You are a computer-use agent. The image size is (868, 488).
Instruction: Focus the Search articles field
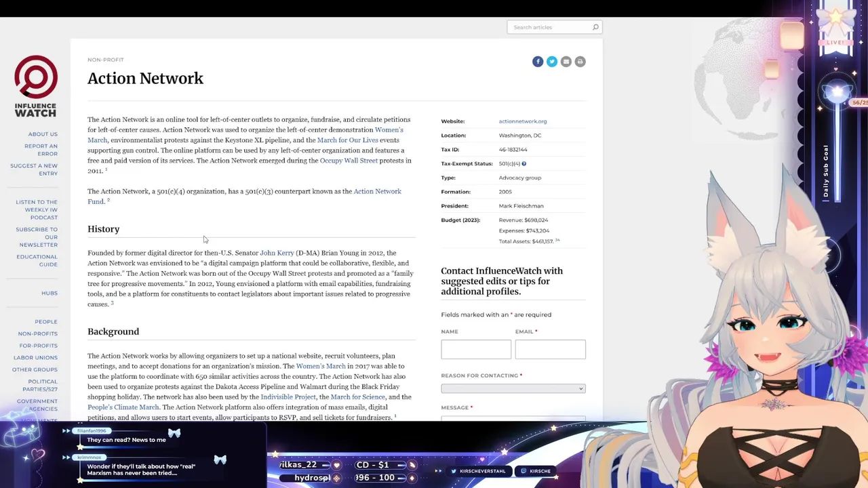pyautogui.click(x=549, y=27)
